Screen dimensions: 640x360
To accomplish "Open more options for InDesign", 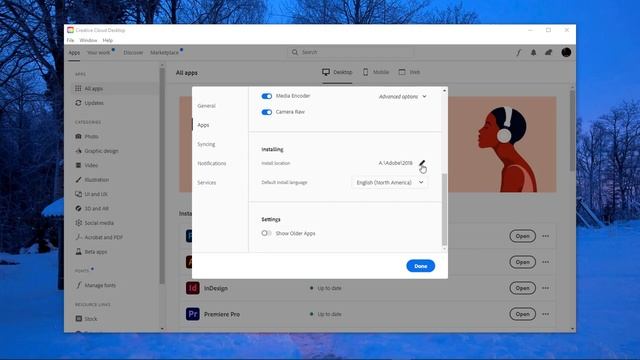I will 546,288.
